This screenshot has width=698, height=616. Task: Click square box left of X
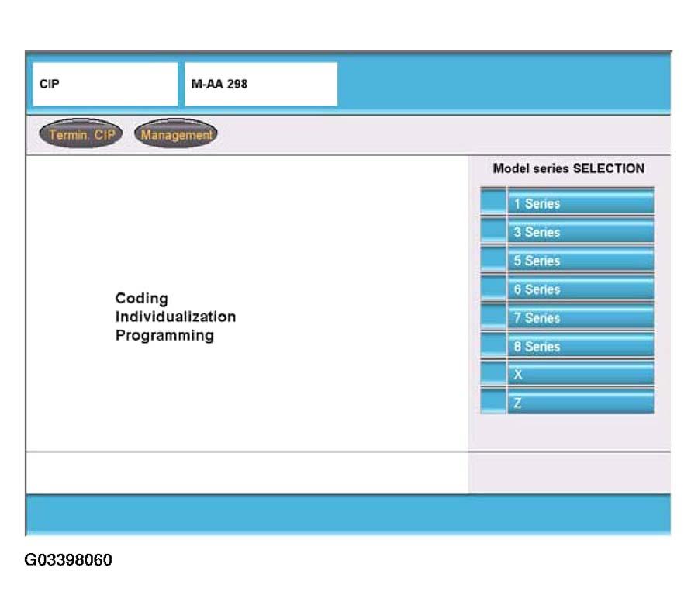point(493,375)
